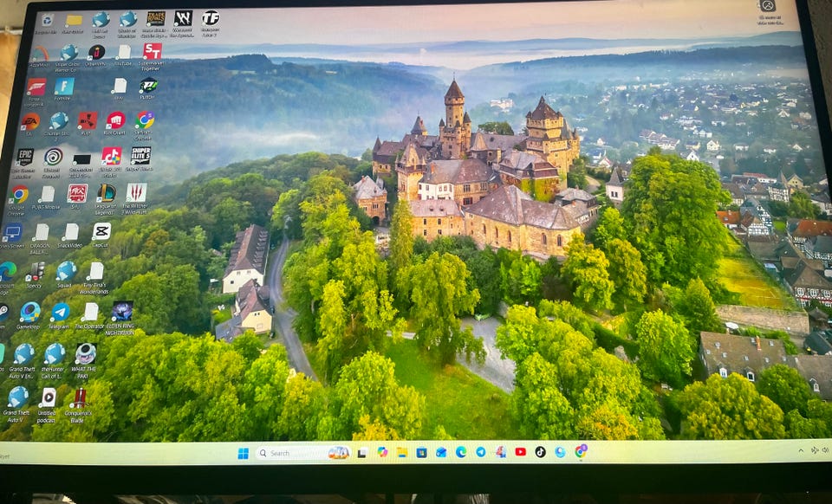This screenshot has width=832, height=504.
Task: Open Microsoft Store from the taskbar
Action: tap(422, 453)
